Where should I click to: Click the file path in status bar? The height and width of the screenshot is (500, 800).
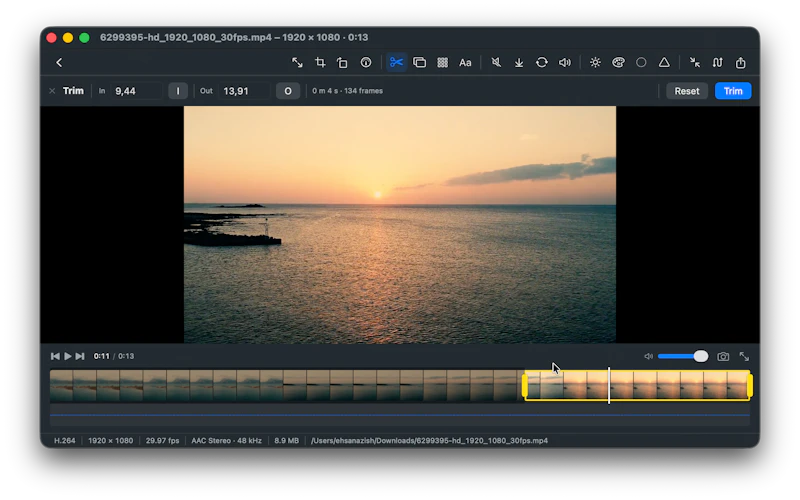tap(429, 440)
